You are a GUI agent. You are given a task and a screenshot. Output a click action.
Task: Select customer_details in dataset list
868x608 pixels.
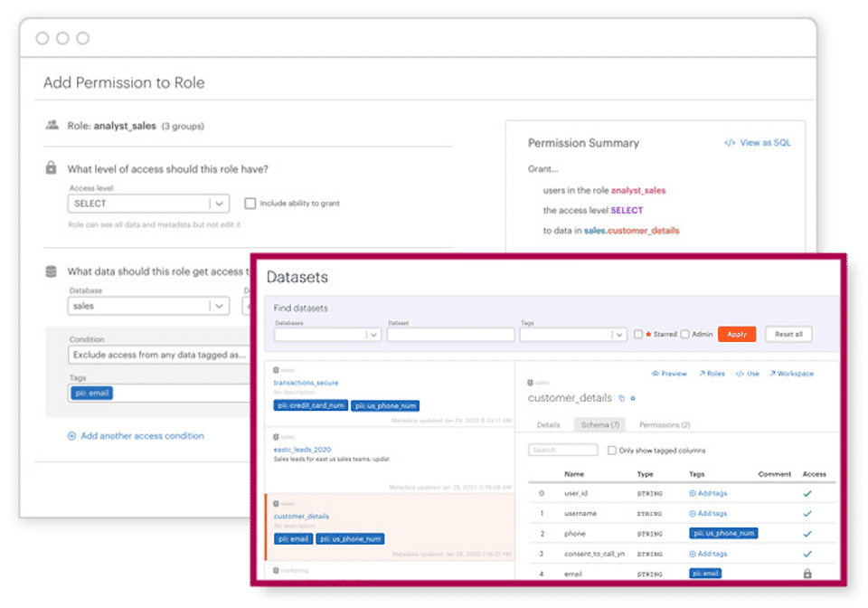pyautogui.click(x=301, y=516)
